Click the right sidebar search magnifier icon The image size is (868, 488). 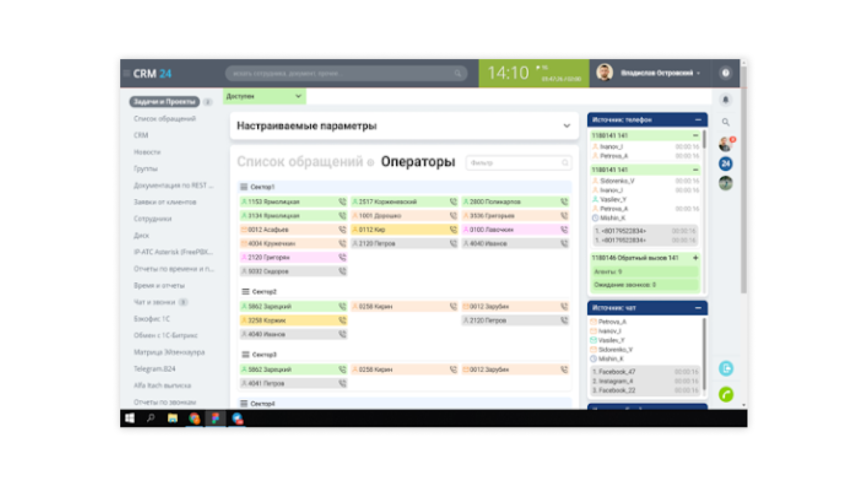726,122
